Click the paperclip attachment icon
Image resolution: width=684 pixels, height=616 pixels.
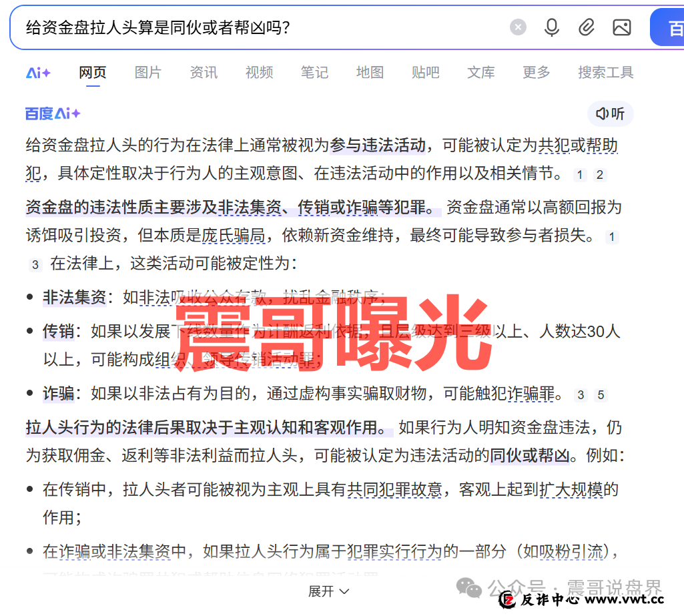point(587,27)
